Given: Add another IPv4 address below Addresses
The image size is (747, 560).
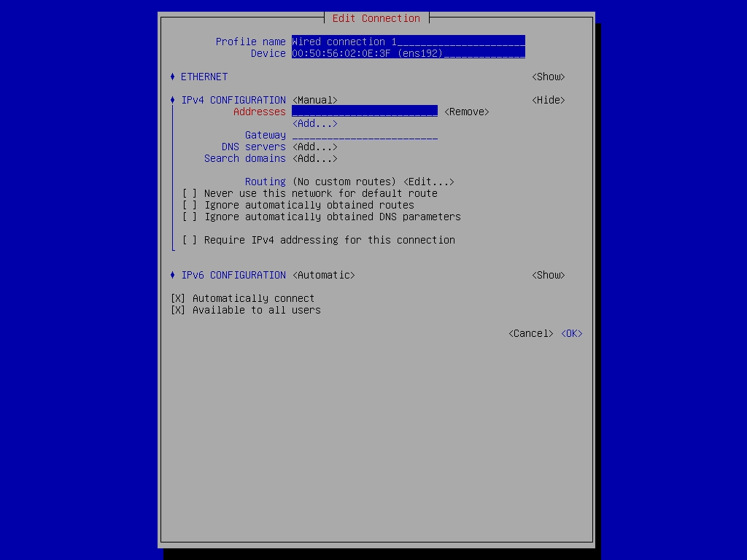Looking at the screenshot, I should (314, 123).
